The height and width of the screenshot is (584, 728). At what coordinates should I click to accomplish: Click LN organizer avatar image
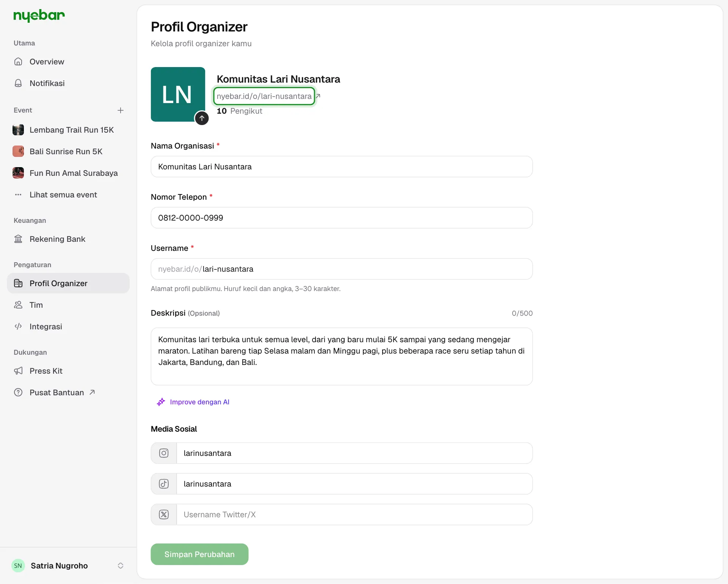[178, 94]
